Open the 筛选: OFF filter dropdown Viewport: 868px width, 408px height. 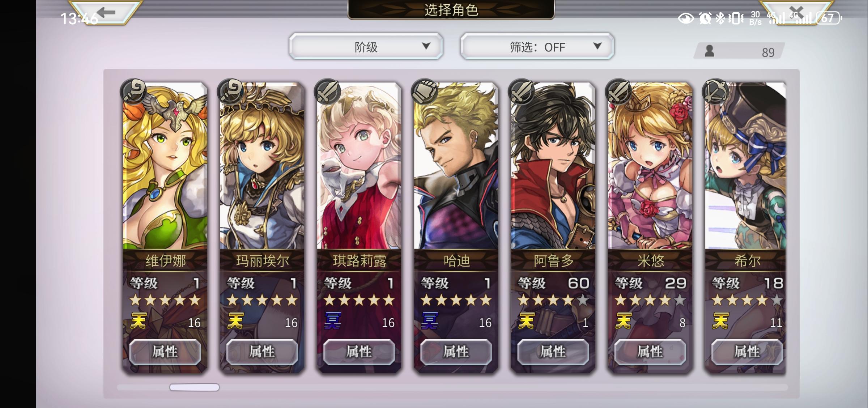click(537, 46)
